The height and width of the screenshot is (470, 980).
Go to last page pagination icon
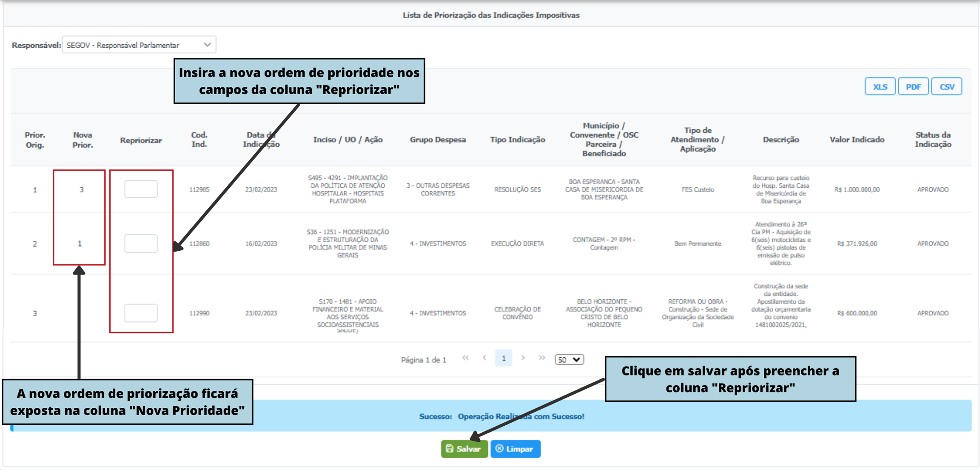tap(541, 358)
